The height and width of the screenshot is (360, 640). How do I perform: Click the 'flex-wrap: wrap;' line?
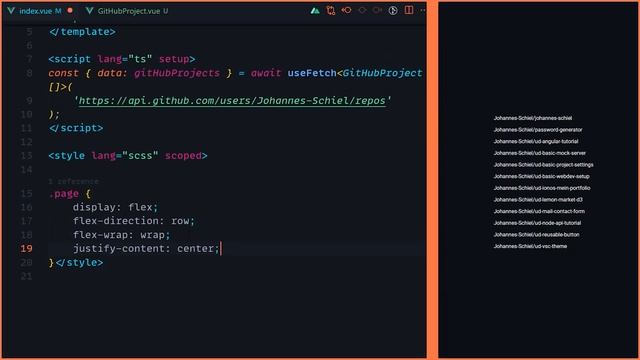click(121, 235)
